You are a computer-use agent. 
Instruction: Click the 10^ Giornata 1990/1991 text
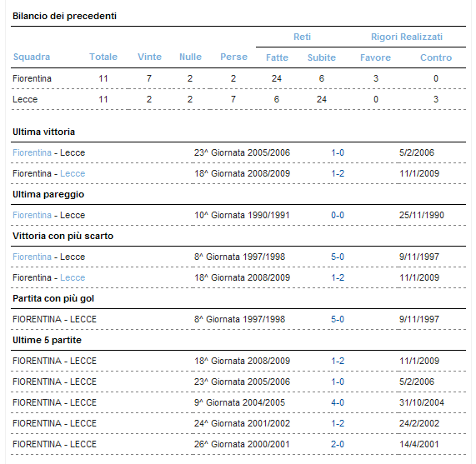coord(242,215)
